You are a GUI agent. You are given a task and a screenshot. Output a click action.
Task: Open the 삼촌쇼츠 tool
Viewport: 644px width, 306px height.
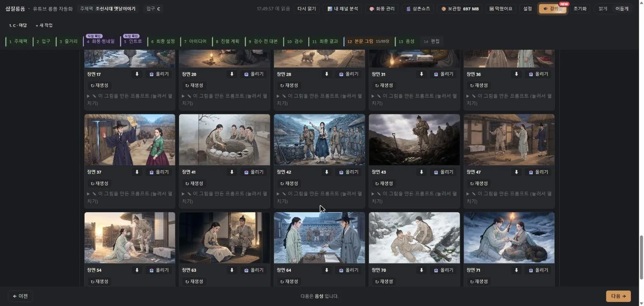[417, 9]
